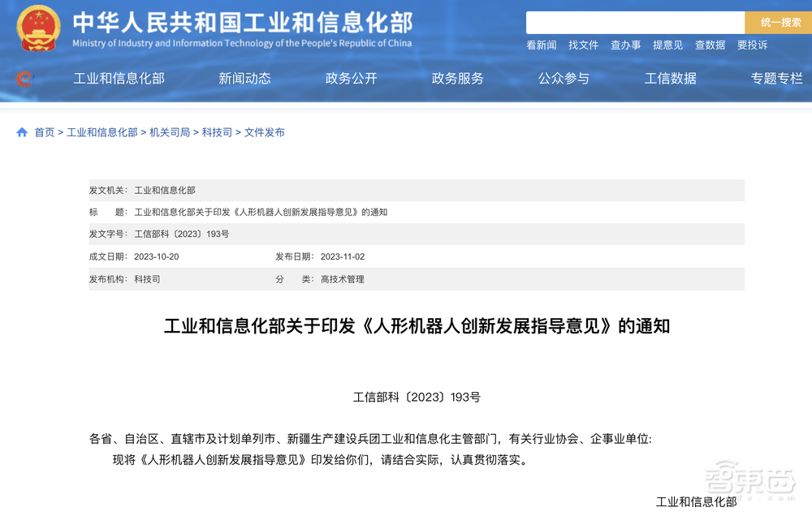The height and width of the screenshot is (516, 812).
Task: Open the 公众参与 navigation menu
Action: [x=564, y=78]
